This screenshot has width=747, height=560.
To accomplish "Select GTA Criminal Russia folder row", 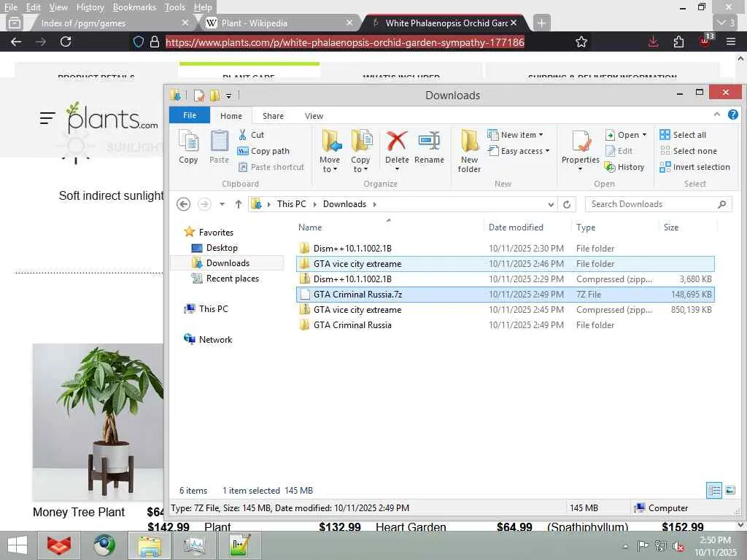I will click(x=505, y=324).
